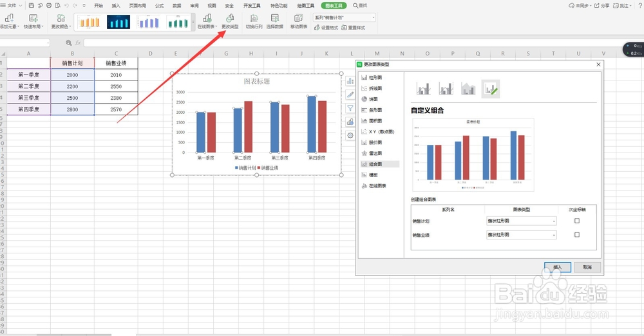The height and width of the screenshot is (336, 644).
Task: Expand the chart styles gallery arrow
Action: [x=193, y=22]
